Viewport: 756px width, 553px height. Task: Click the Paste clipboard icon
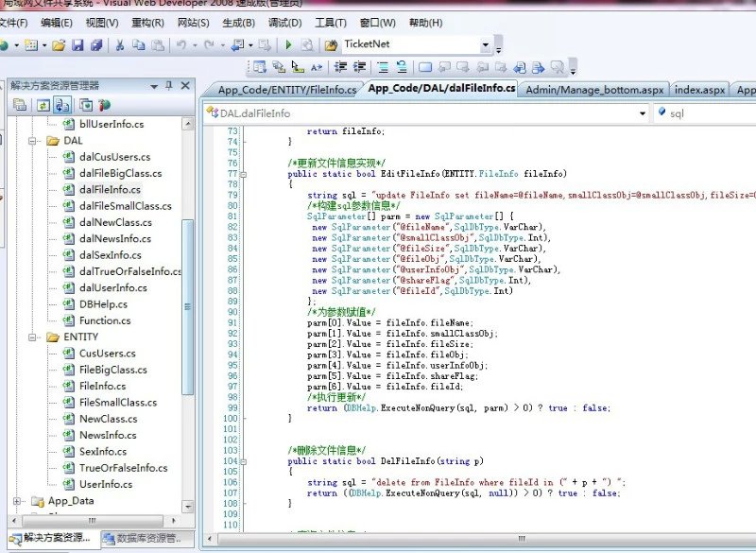[158, 45]
